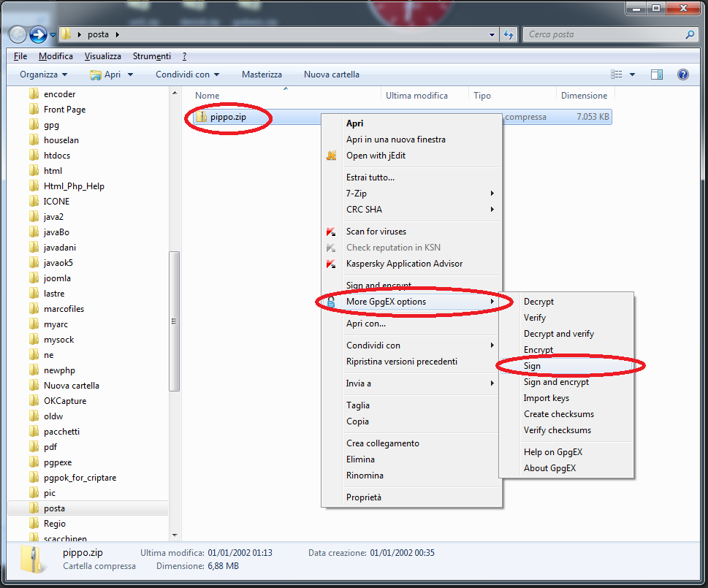This screenshot has height=588, width=708.
Task: Click the Nuova cartella toolbar button
Action: tap(331, 75)
